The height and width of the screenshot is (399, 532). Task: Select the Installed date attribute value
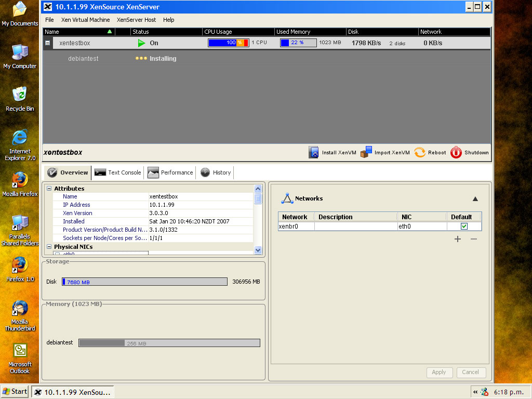[189, 221]
